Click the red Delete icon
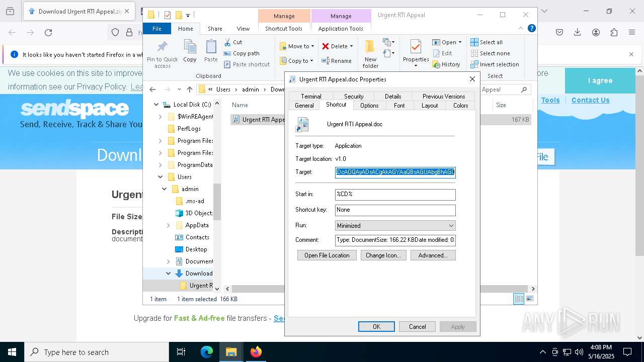644x362 pixels. [326, 46]
